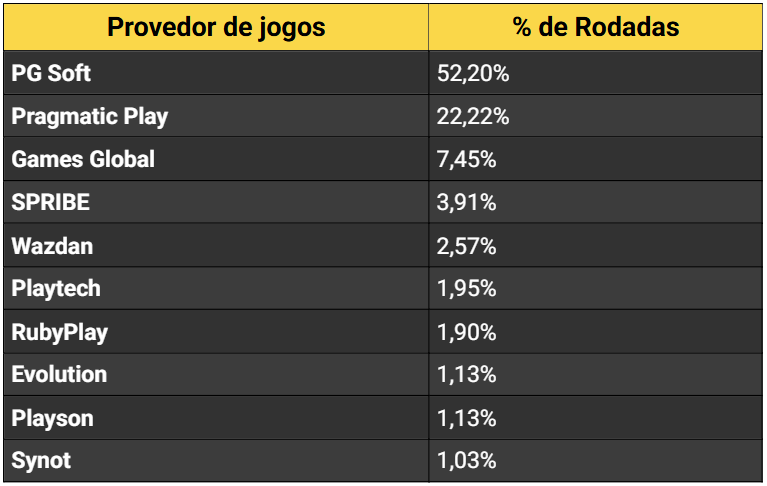Click the "Provedor de jogos" column header
The image size is (767, 486).
pos(216,27)
